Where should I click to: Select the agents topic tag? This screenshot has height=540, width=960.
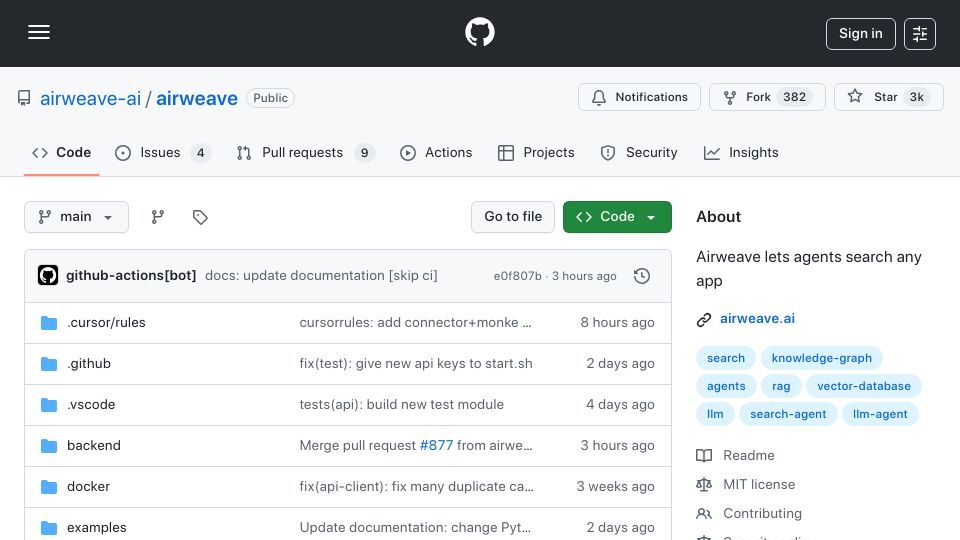pyautogui.click(x=726, y=386)
